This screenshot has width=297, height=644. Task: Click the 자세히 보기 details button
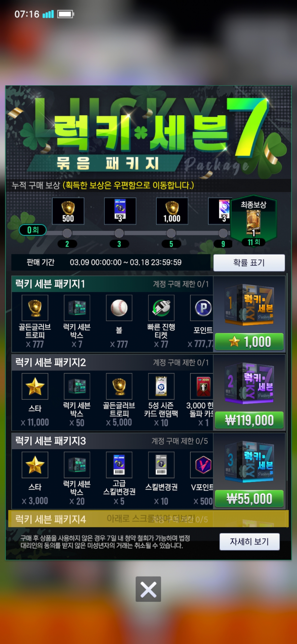(249, 542)
